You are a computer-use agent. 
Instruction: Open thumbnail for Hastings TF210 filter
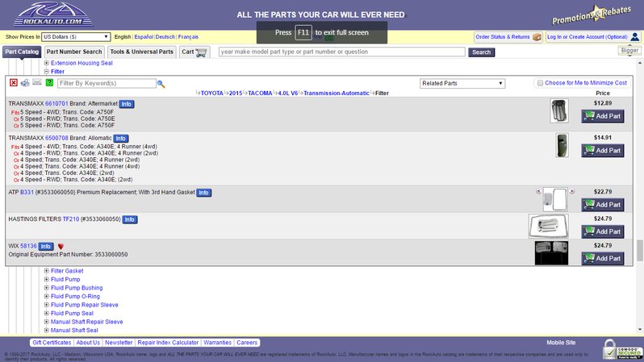point(548,226)
